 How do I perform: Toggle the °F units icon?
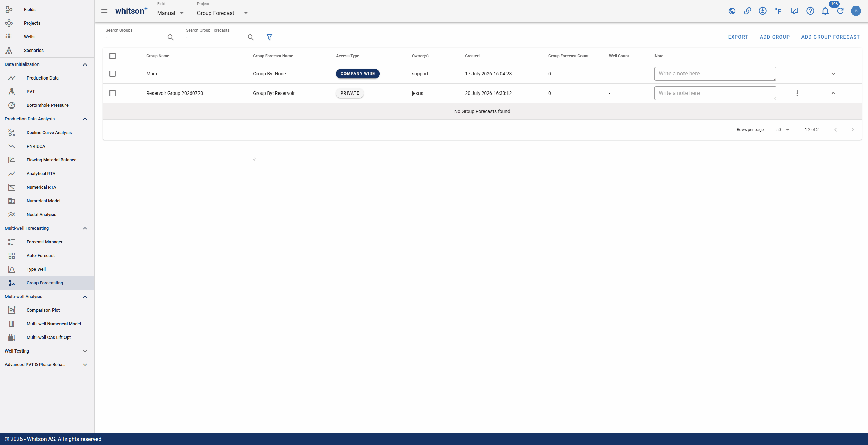click(778, 11)
